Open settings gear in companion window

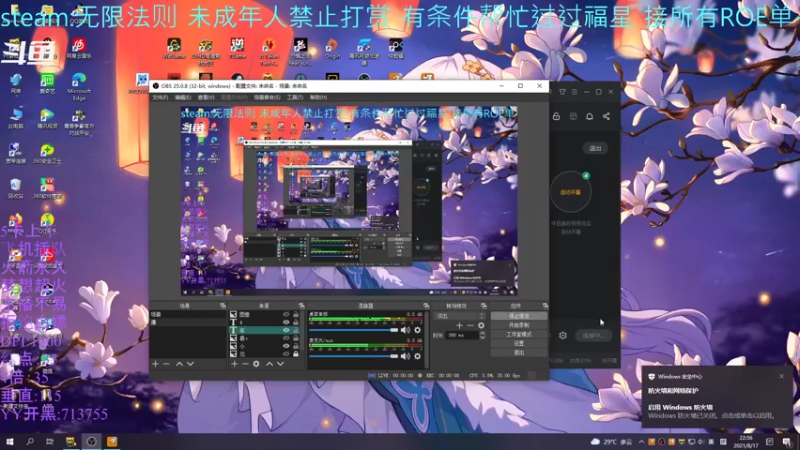[563, 336]
